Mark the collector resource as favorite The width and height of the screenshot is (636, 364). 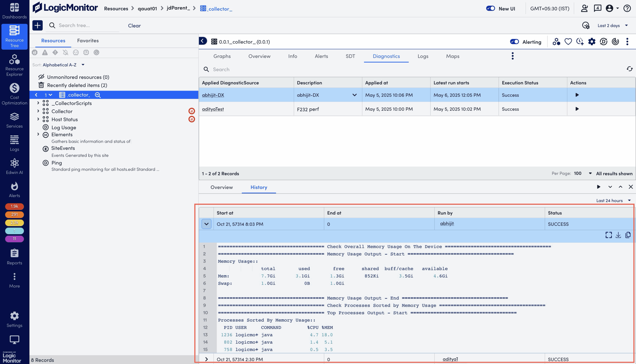(x=568, y=42)
